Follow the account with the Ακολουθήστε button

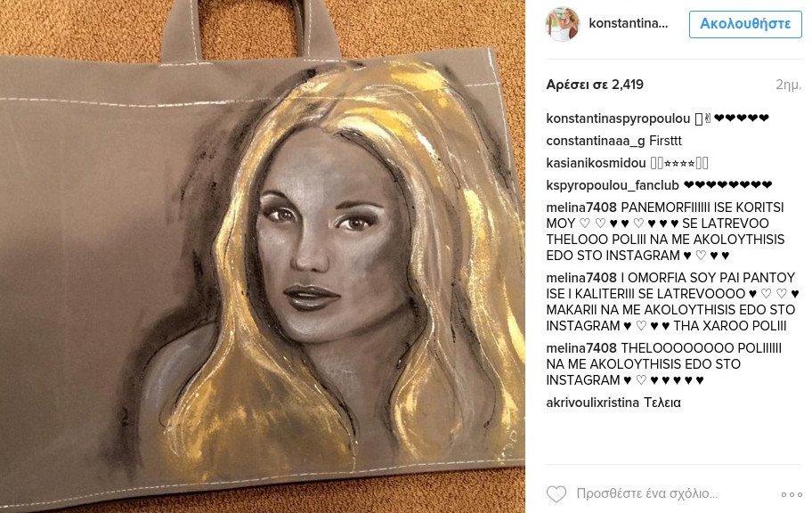744,24
